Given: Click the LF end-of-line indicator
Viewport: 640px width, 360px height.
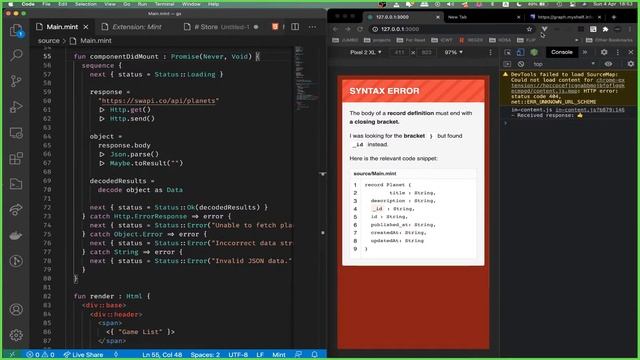Looking at the screenshot, I should tap(260, 354).
